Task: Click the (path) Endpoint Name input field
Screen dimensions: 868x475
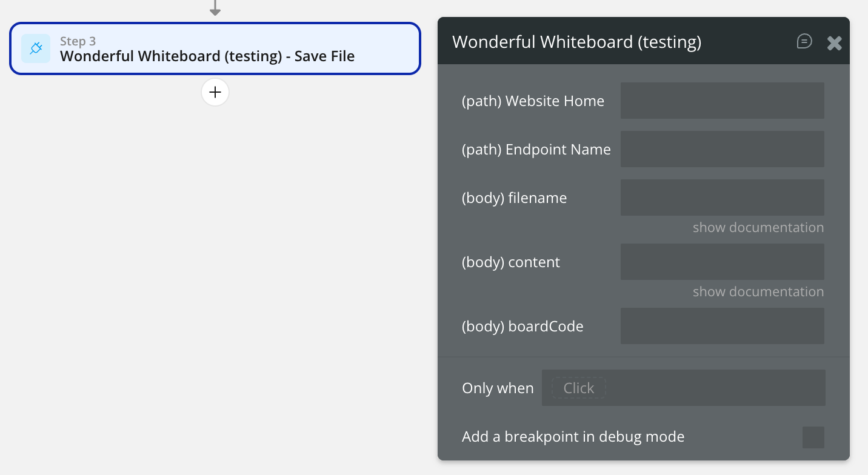Action: (x=722, y=149)
